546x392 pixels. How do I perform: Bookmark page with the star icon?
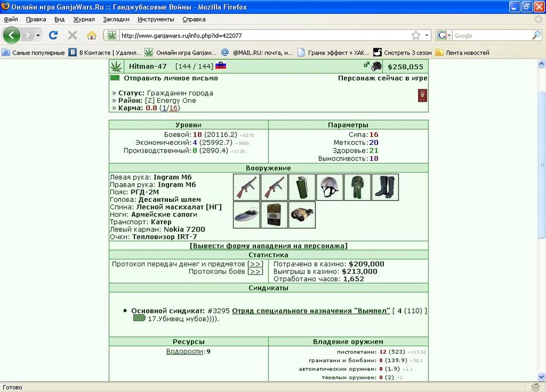[x=416, y=35]
